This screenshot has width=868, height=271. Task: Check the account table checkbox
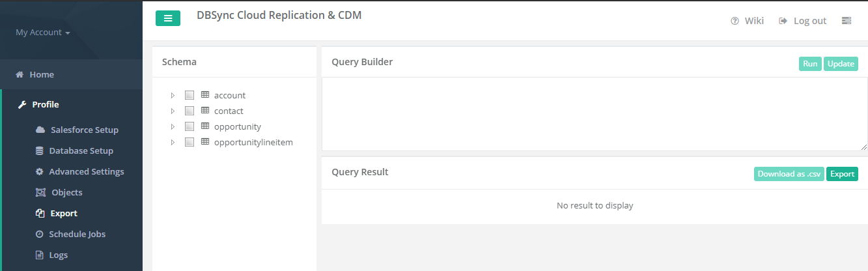click(189, 95)
